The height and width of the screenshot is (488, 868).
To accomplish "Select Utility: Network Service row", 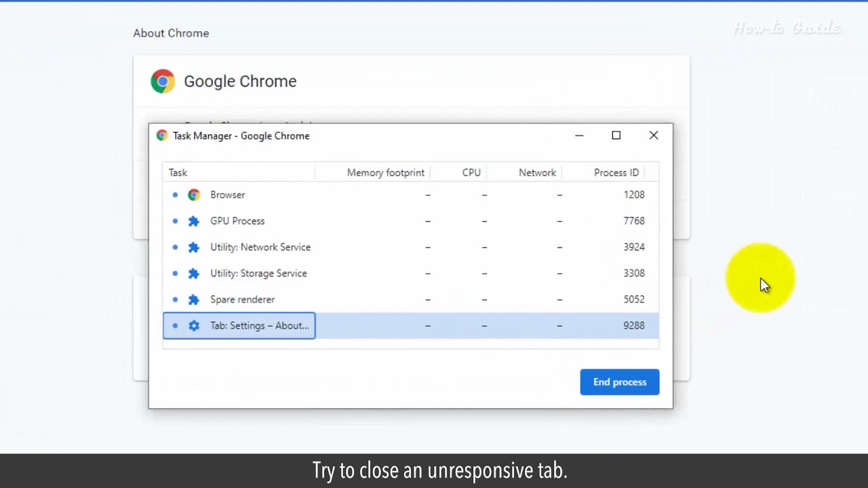I will [x=411, y=247].
